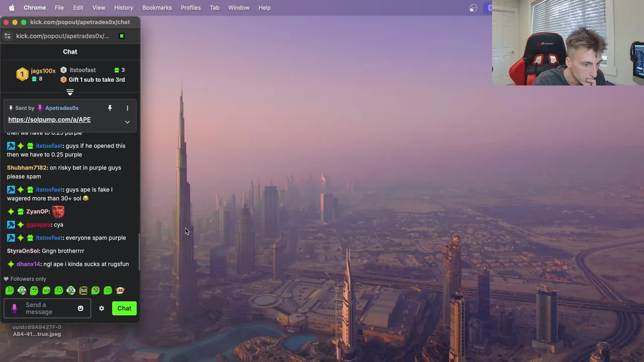The height and width of the screenshot is (362, 644).
Task: Click the green Chat send button
Action: click(x=124, y=308)
